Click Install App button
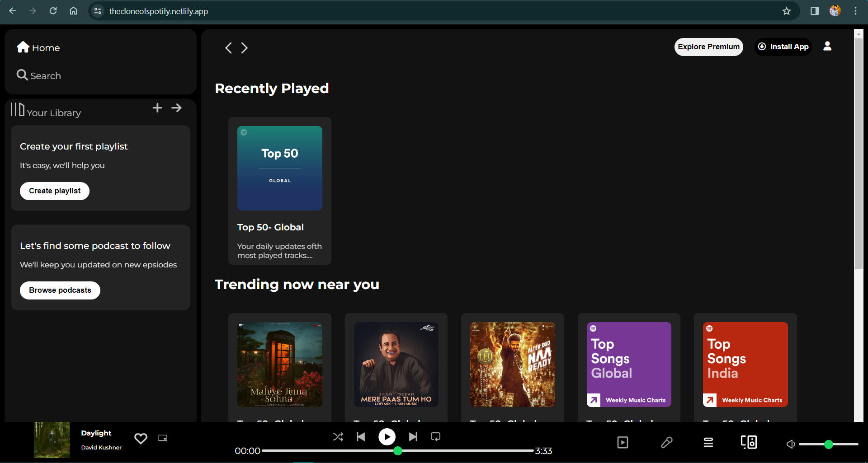The image size is (868, 463). [783, 47]
